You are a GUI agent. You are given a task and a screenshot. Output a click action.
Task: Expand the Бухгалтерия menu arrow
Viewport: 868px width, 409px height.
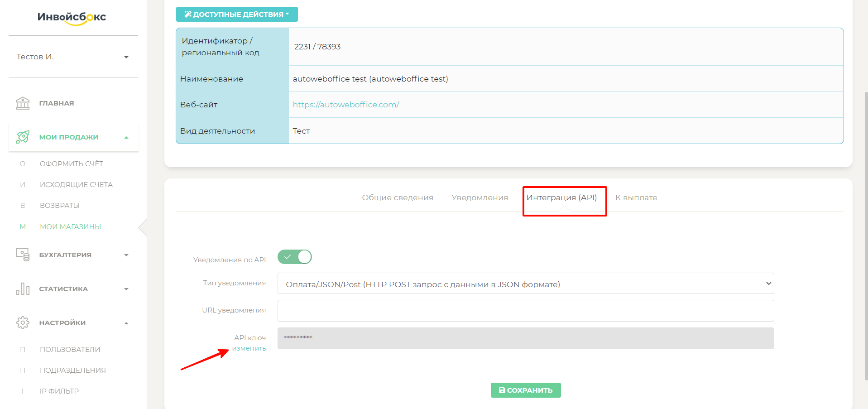(126, 255)
